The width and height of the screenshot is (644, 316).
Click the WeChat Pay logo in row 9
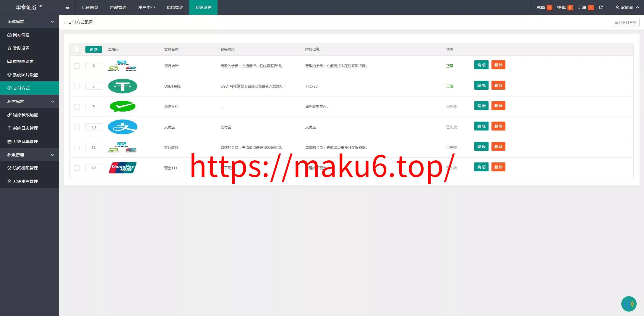point(123,107)
